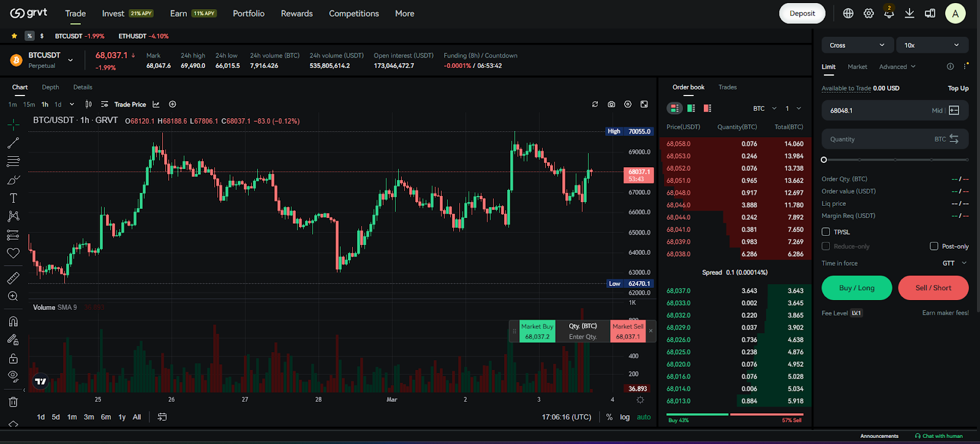The height and width of the screenshot is (444, 980).
Task: Open the 10x leverage dropdown
Action: [x=932, y=45]
